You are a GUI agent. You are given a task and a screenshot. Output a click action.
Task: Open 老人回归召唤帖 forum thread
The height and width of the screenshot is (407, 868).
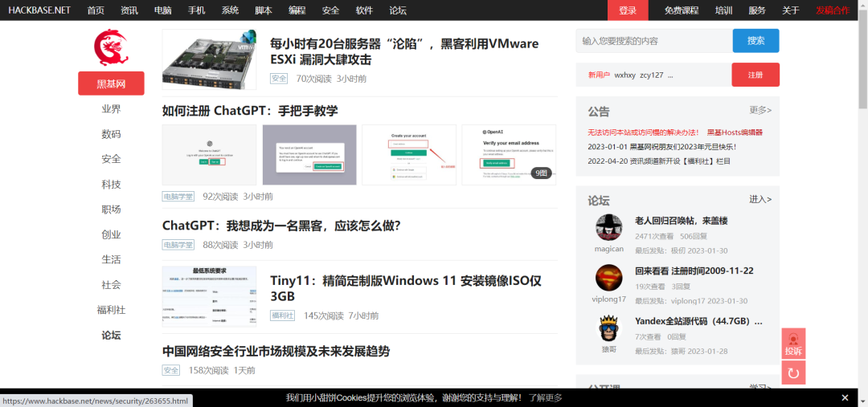[x=682, y=221]
